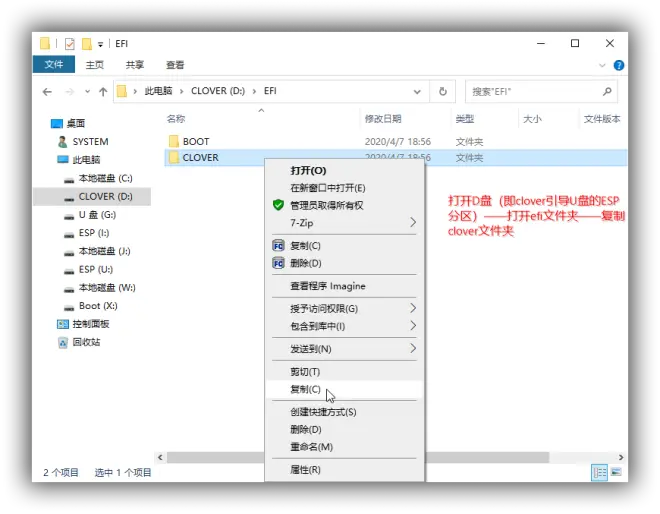Screen dimensions: 660x514
Task: Switch to details view icon
Action: tap(599, 473)
